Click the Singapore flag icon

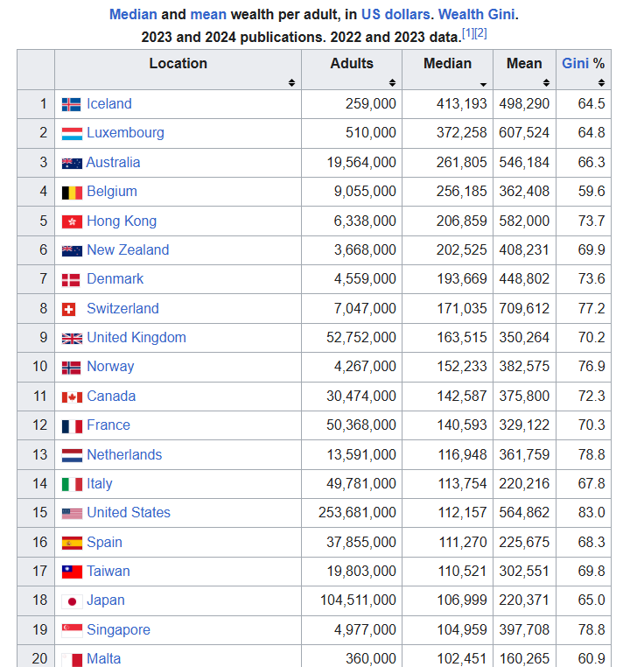click(x=72, y=630)
